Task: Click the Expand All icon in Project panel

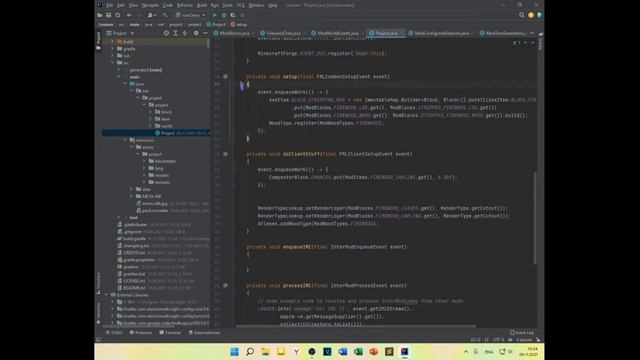Action: point(176,33)
